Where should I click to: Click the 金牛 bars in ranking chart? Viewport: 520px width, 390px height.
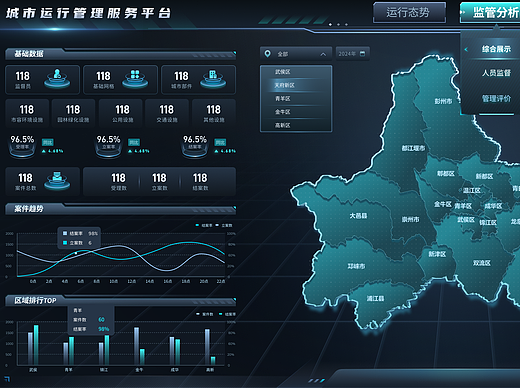(x=139, y=346)
